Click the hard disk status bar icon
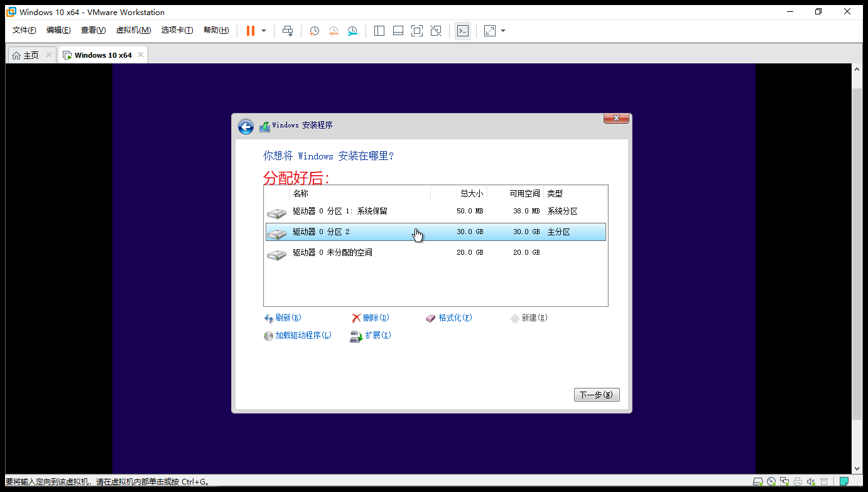The image size is (868, 492). (758, 482)
